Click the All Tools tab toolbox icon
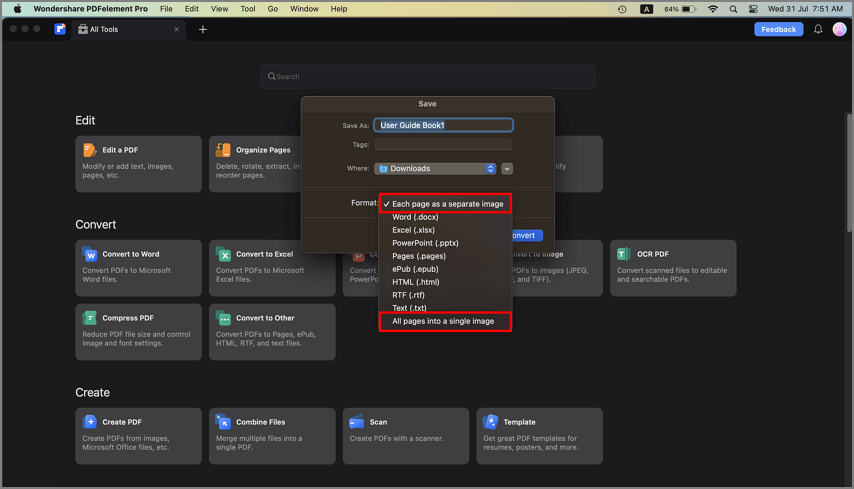The image size is (854, 489). [x=83, y=29]
